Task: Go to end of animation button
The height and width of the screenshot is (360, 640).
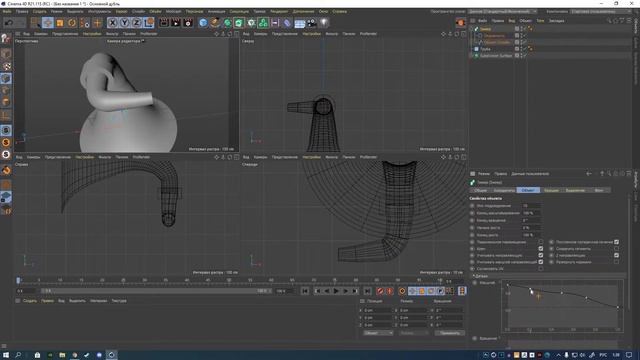Action: (367, 291)
